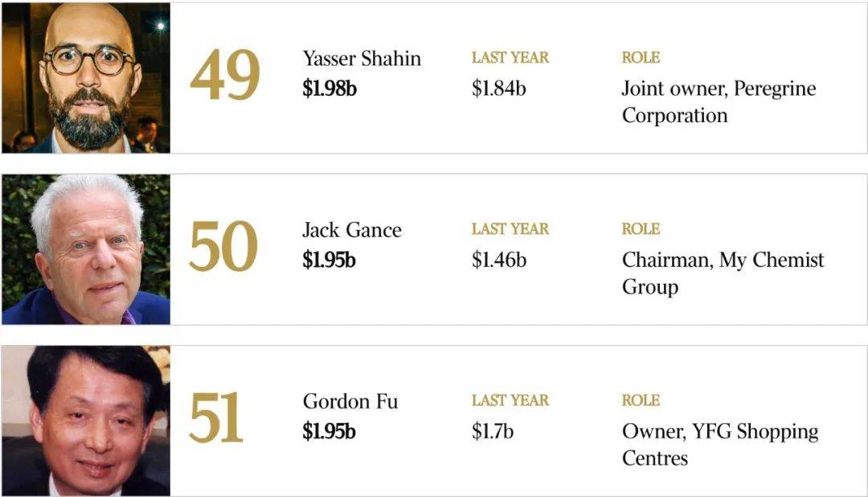868x497 pixels.
Task: Open Gordon Fu's portrait photo
Action: coord(86,421)
